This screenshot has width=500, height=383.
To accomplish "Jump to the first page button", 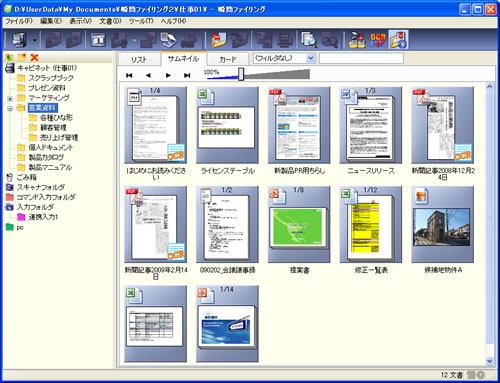I will pos(129,75).
